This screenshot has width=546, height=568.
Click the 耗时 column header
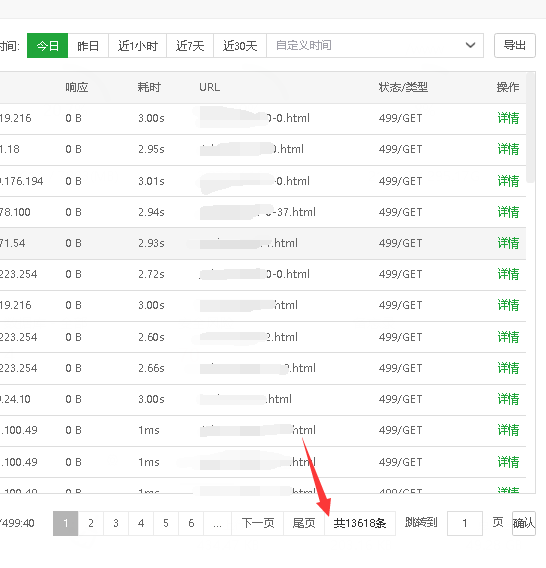point(149,87)
